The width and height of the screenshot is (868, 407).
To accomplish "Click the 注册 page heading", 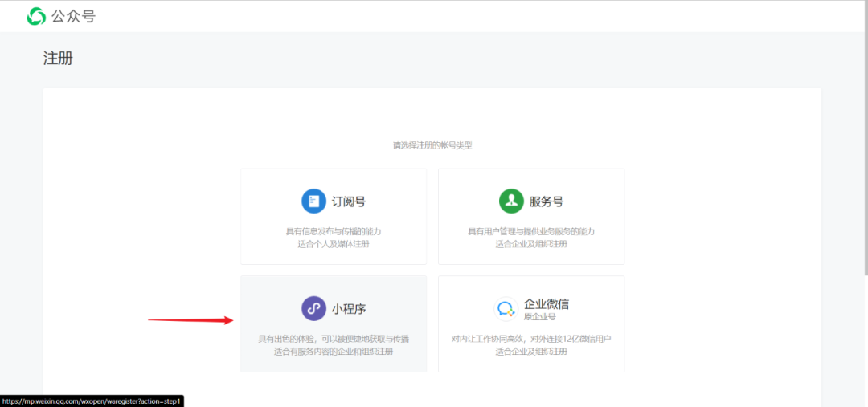I will [58, 59].
